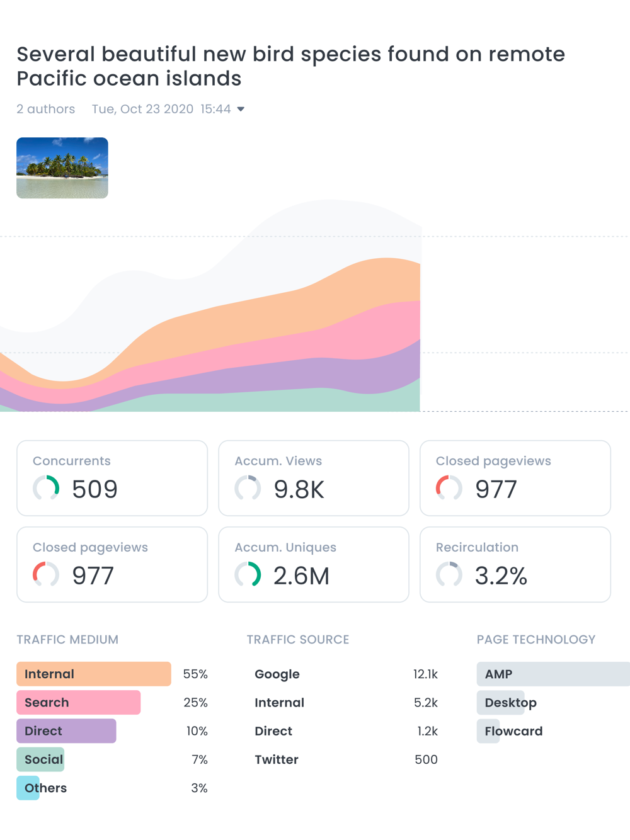Select the Accum. Uniques 2.6M card

314,565
